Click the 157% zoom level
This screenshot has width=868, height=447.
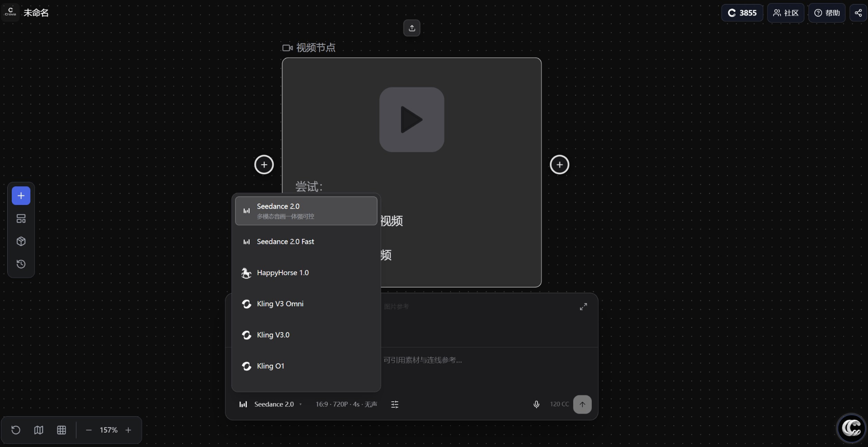(x=108, y=430)
